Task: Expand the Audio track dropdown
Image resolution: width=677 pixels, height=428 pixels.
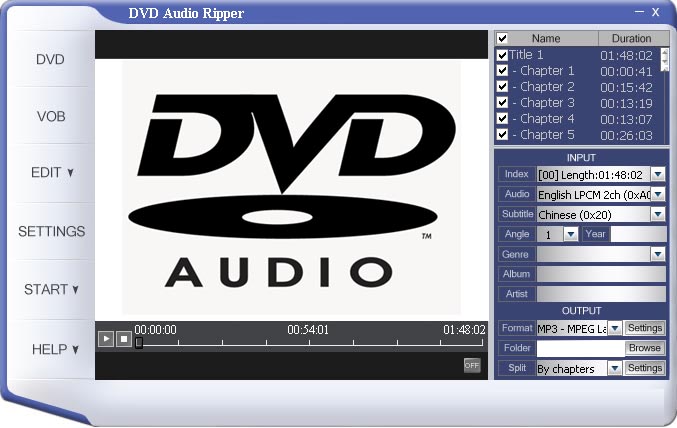Action: pyautogui.click(x=658, y=194)
